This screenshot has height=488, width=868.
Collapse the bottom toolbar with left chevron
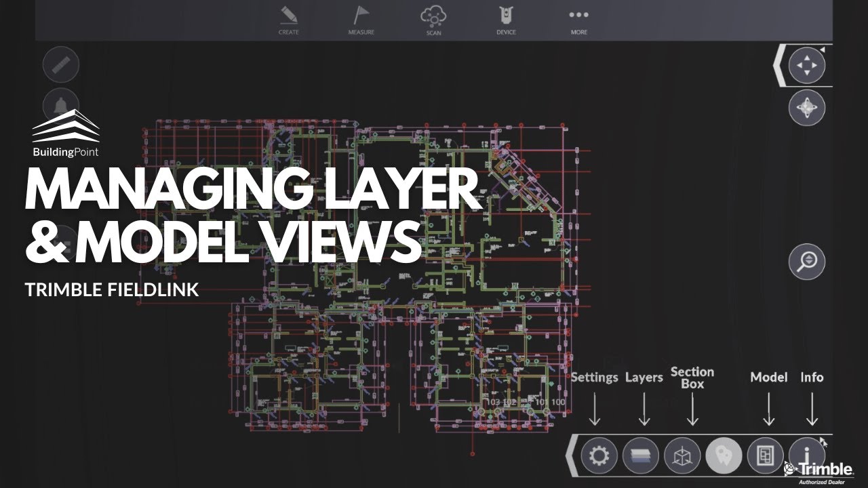[572, 455]
